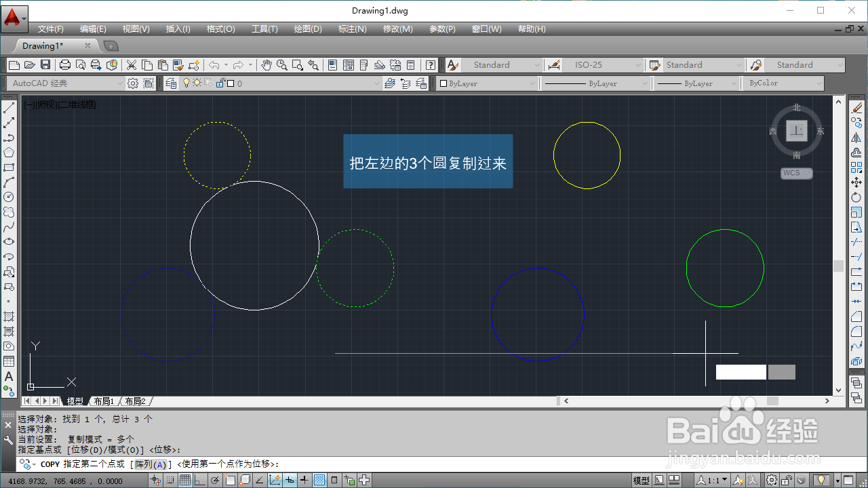
Task: Switch to the 布局2 layout tab
Action: coord(134,401)
